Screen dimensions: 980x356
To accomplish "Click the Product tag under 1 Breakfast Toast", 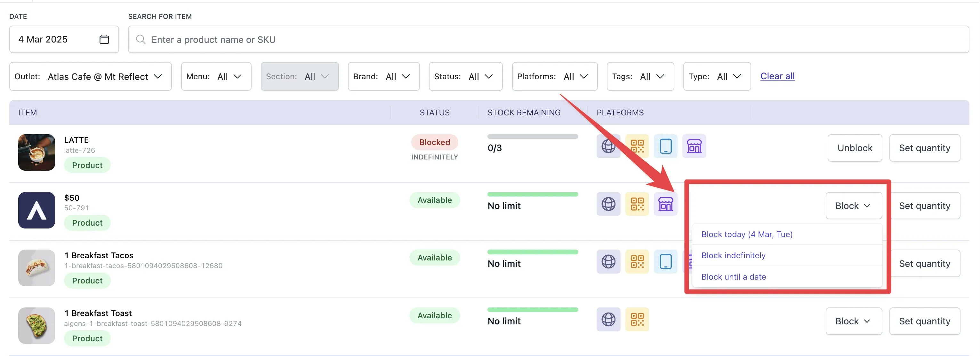I will point(87,338).
